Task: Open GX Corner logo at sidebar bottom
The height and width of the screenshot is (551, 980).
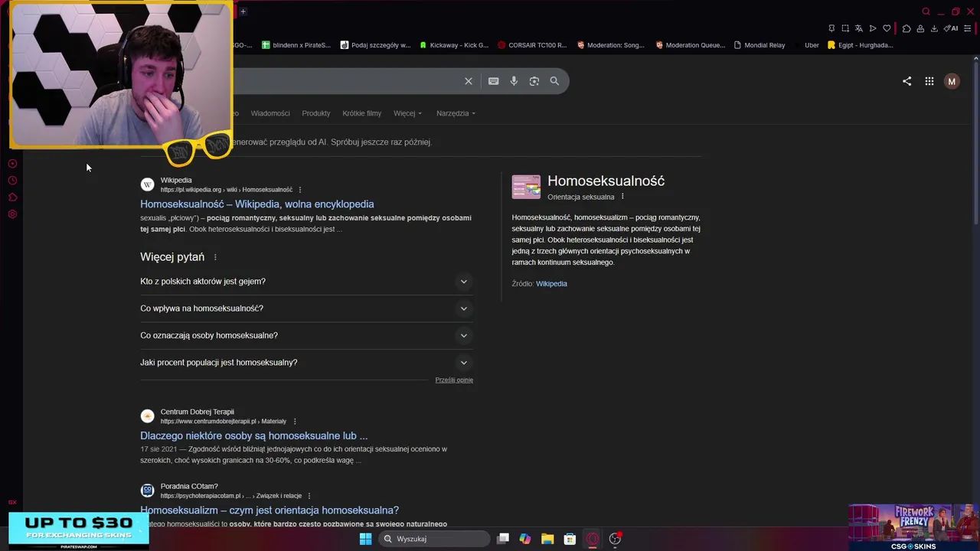Action: [x=12, y=502]
